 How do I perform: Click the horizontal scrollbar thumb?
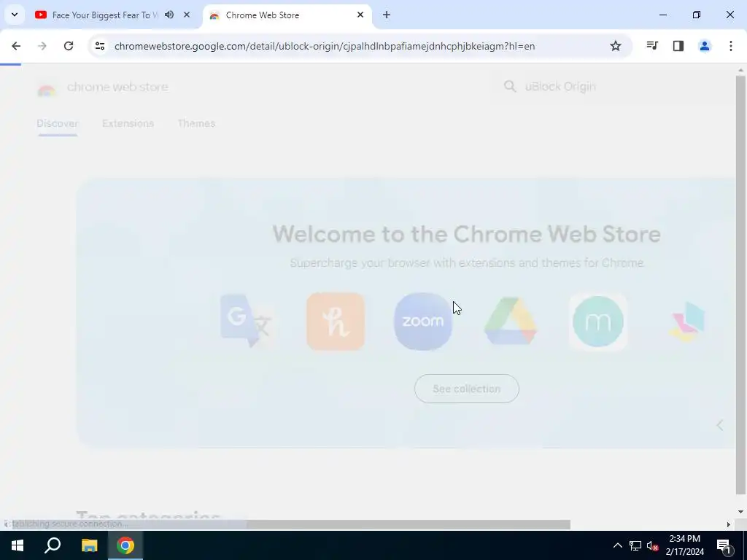(291, 525)
